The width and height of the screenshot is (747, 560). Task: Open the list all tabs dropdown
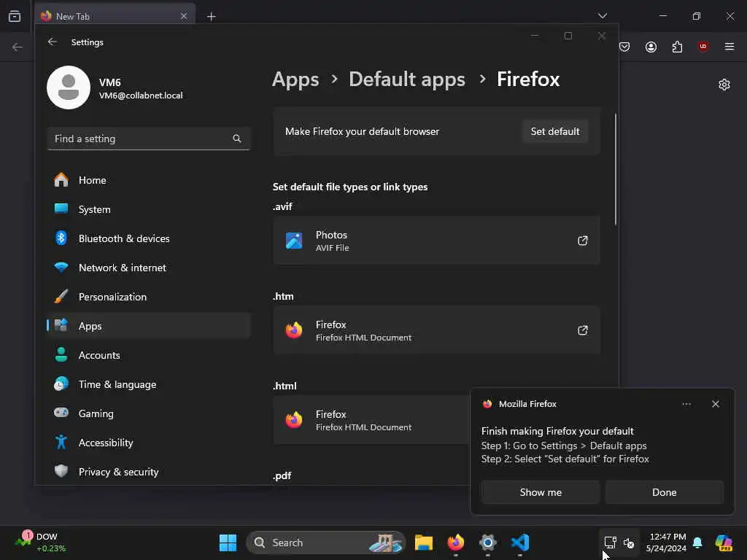[x=602, y=16]
